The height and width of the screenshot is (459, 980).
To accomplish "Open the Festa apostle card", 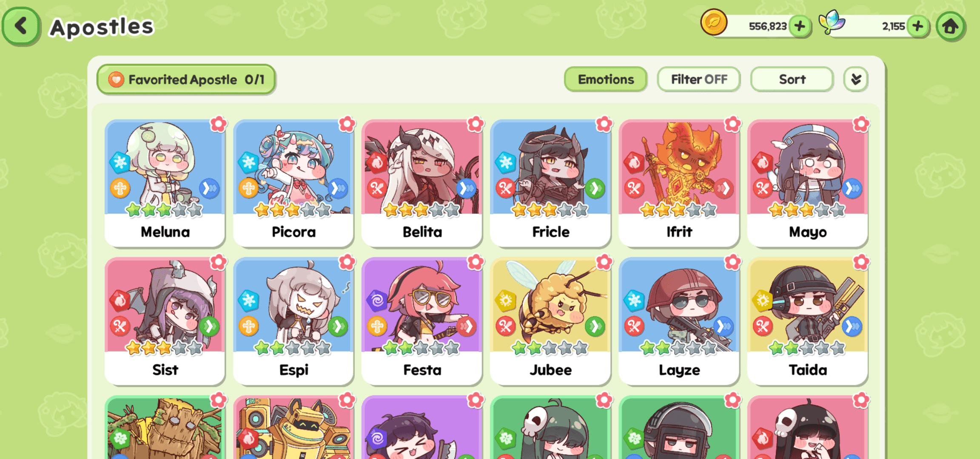I will [422, 321].
